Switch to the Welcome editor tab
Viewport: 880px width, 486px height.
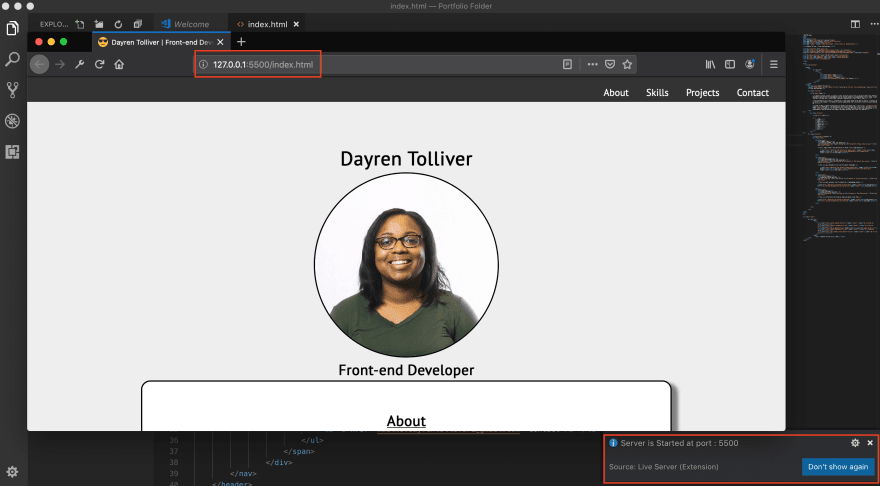185,24
